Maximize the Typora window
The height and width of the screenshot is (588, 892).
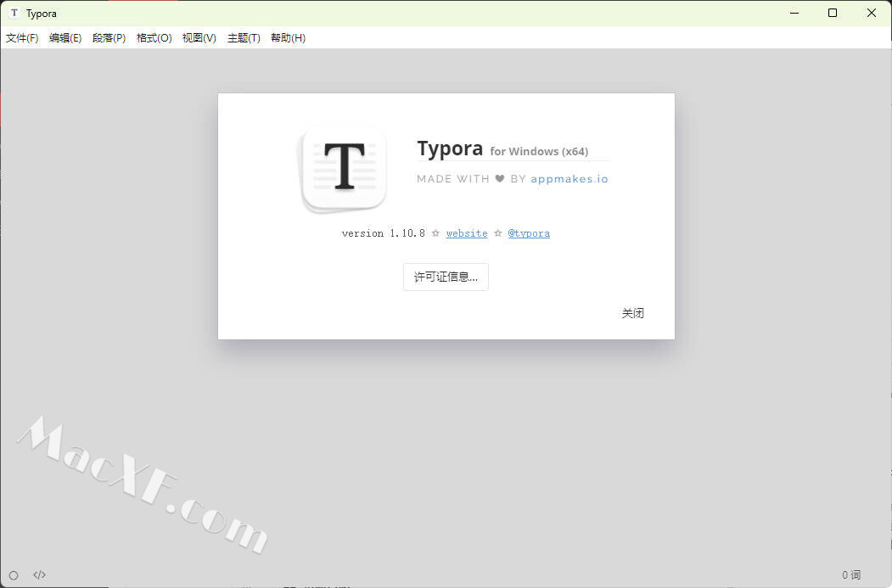[833, 13]
